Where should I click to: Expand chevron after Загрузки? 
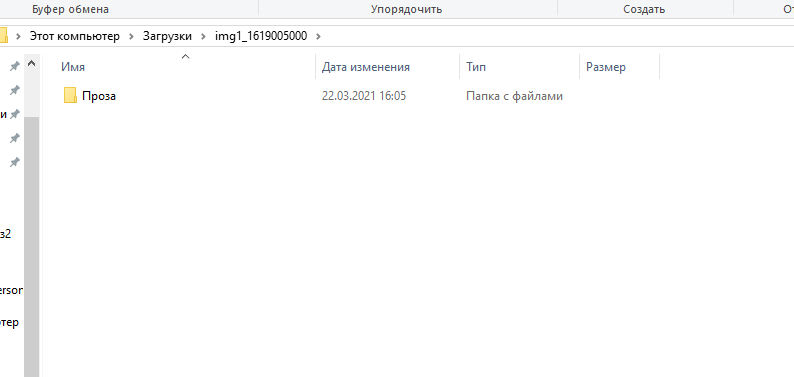coord(204,36)
